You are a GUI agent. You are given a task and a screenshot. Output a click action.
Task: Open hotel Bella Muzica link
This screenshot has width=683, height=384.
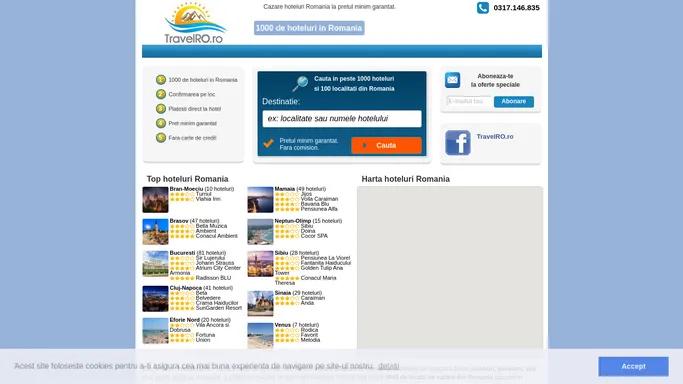[211, 226]
